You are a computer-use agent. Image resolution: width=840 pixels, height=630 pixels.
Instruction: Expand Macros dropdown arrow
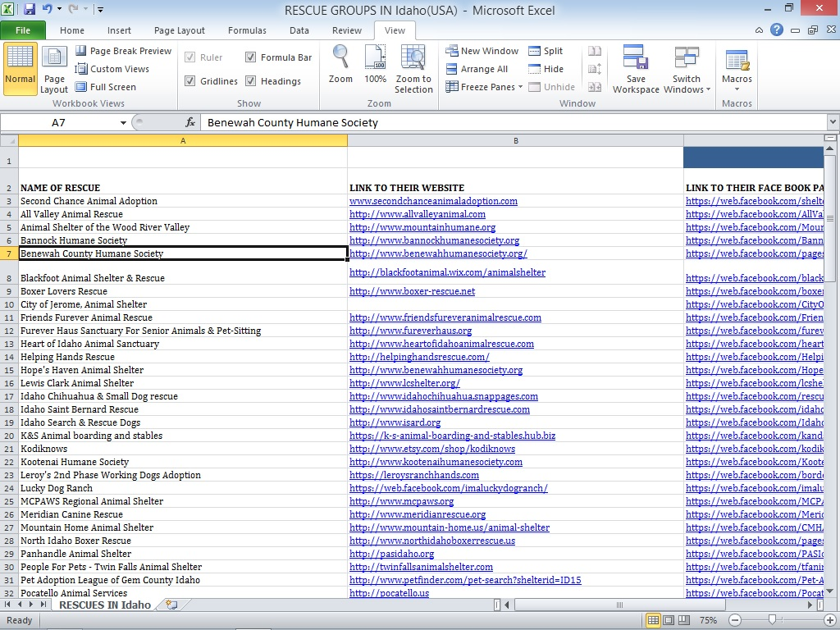pyautogui.click(x=737, y=89)
